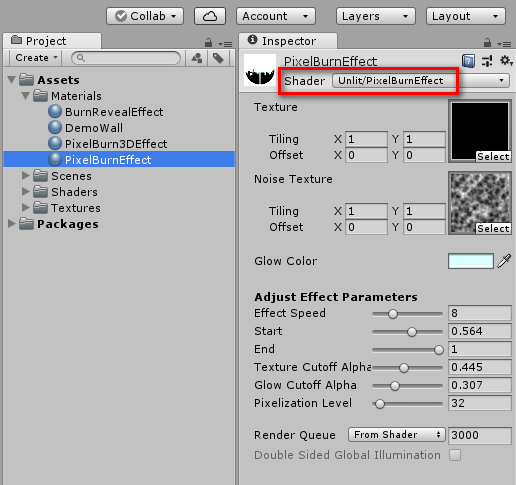Click Select on the main Texture slot

tap(493, 156)
